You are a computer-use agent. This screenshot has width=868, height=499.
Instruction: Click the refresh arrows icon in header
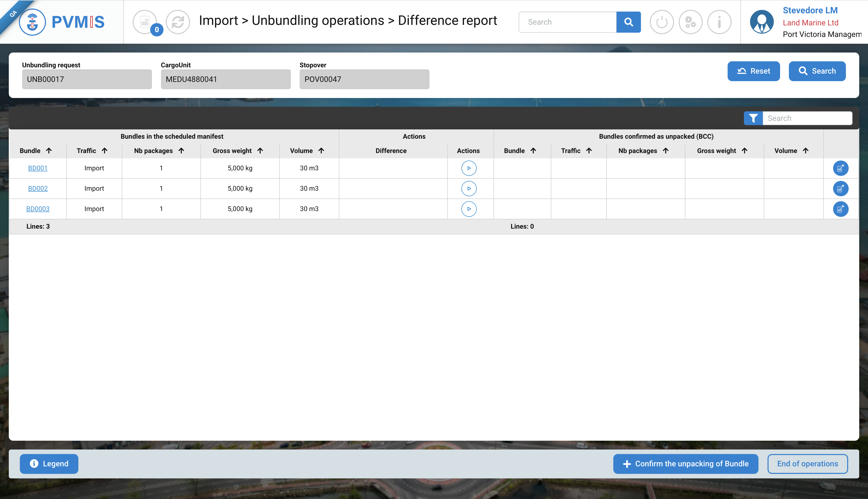[178, 22]
